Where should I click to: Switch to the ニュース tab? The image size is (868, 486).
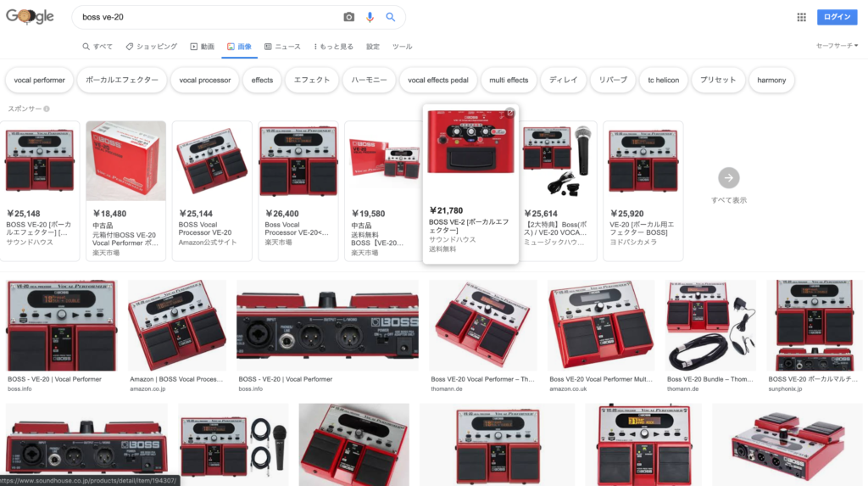click(x=282, y=47)
